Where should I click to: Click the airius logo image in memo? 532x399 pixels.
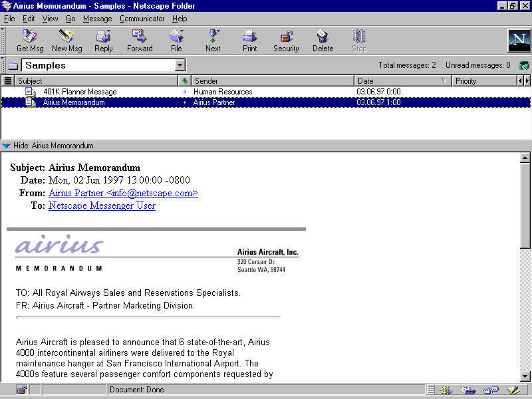point(59,244)
